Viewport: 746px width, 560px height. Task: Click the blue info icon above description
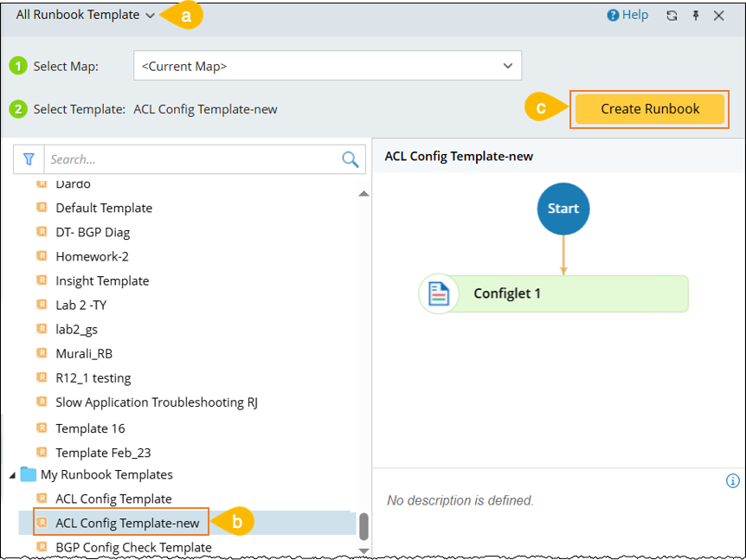tap(732, 481)
